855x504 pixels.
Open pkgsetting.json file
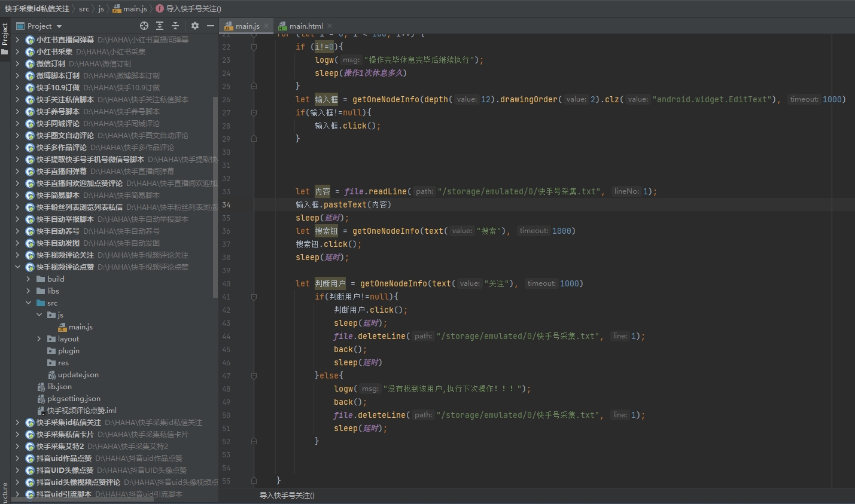(68, 399)
